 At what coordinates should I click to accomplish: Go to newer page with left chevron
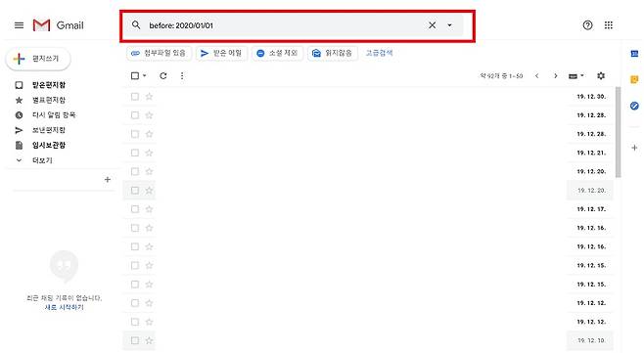click(x=536, y=76)
